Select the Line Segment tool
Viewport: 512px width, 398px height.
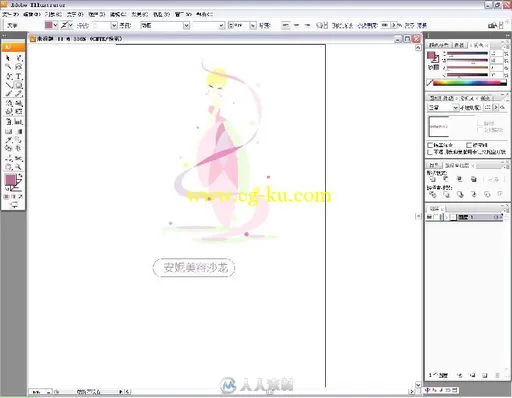click(x=8, y=85)
